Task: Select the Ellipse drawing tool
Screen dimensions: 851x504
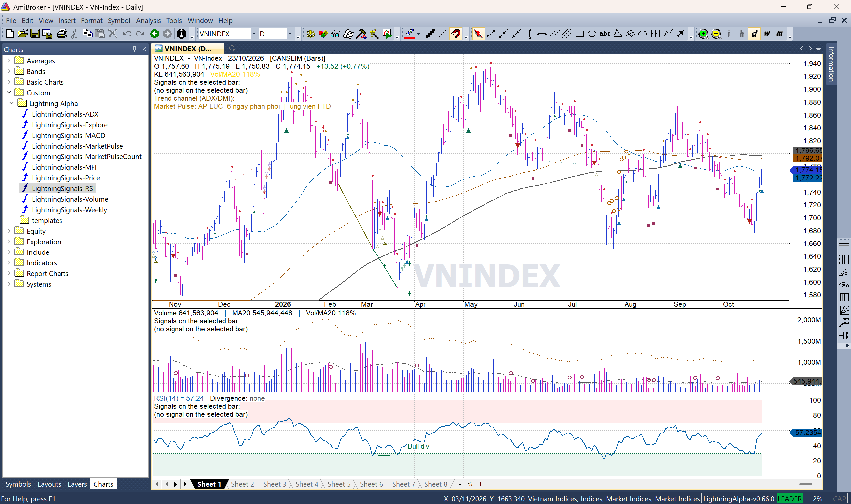Action: tap(592, 34)
